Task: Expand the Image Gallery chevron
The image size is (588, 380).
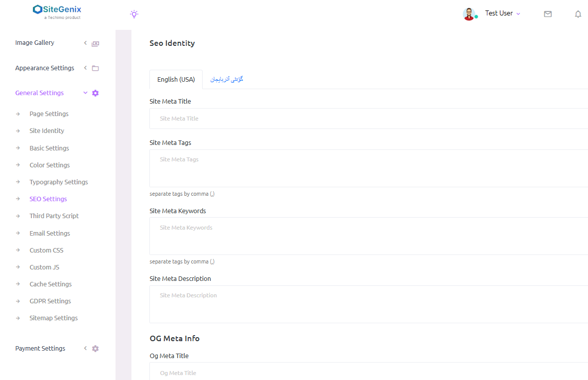Action: 85,43
